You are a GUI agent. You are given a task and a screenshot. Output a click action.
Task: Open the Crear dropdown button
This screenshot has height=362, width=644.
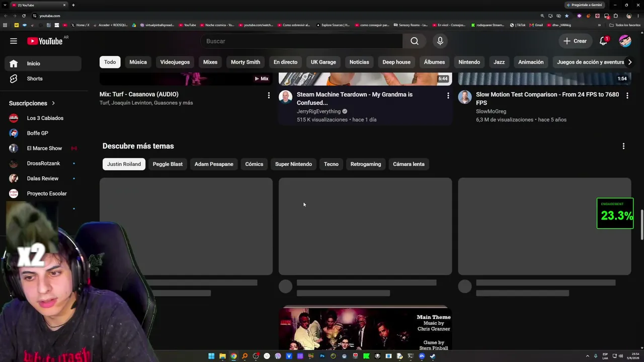(575, 41)
